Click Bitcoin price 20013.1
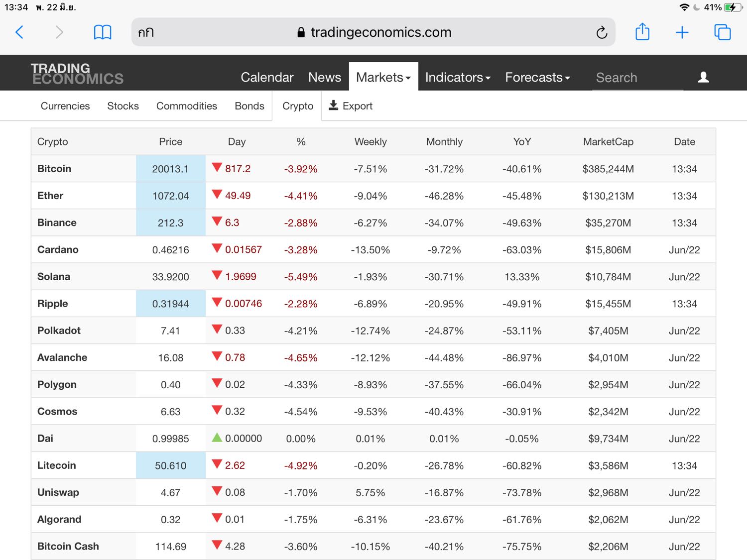 [x=170, y=169]
